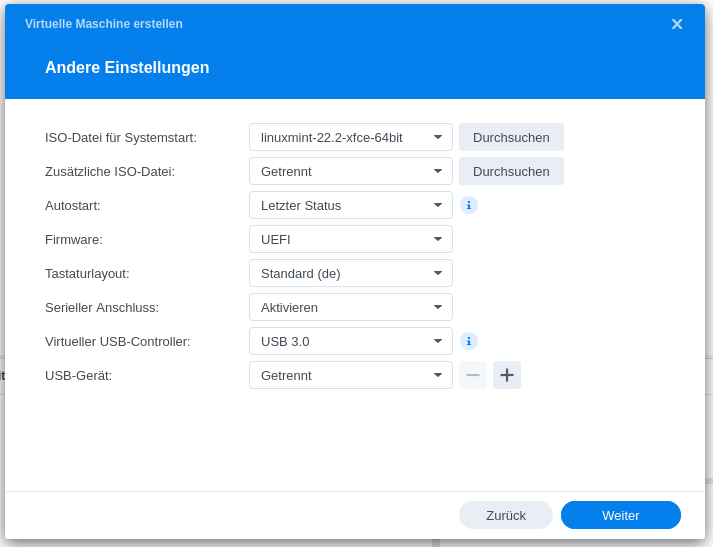Click the USB-Gerät label
Screen dimensions: 713x547
78,376
